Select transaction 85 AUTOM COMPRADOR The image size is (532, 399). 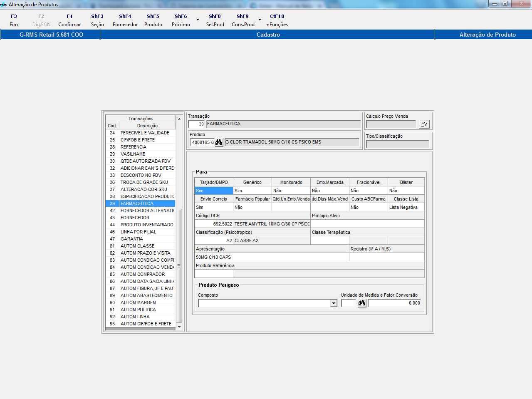(140, 274)
